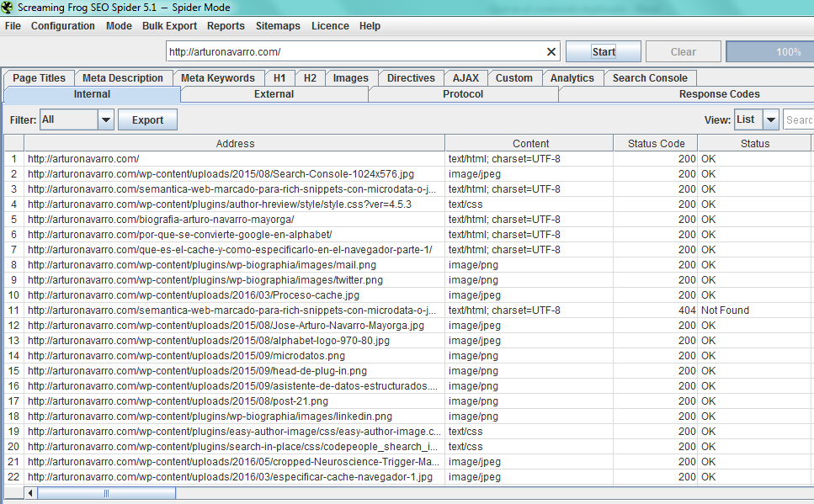Select the style.css?ver=4.5.3 address row
This screenshot has width=814, height=504.
coord(235,204)
